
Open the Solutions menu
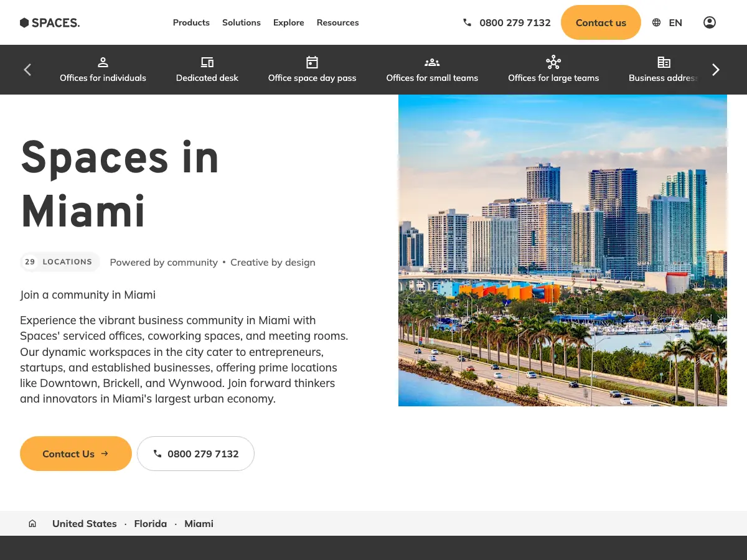(x=242, y=22)
